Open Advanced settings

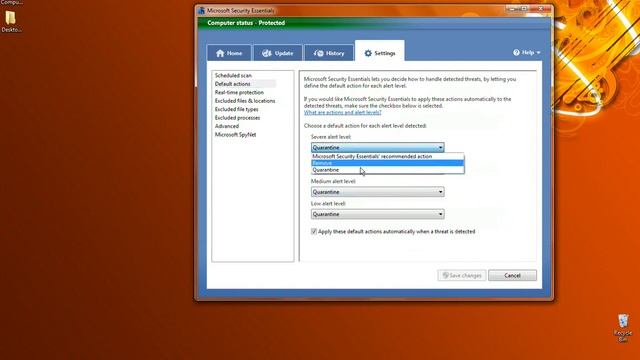tap(227, 126)
